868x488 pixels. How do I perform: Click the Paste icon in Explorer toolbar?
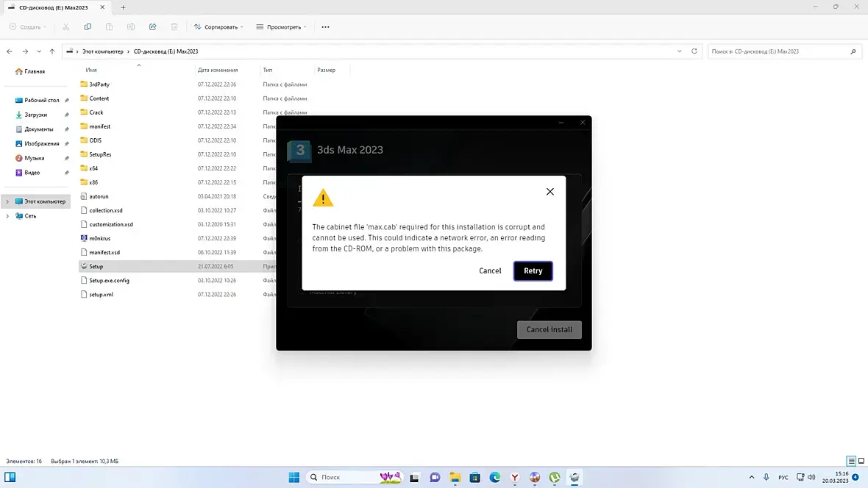[x=109, y=26]
